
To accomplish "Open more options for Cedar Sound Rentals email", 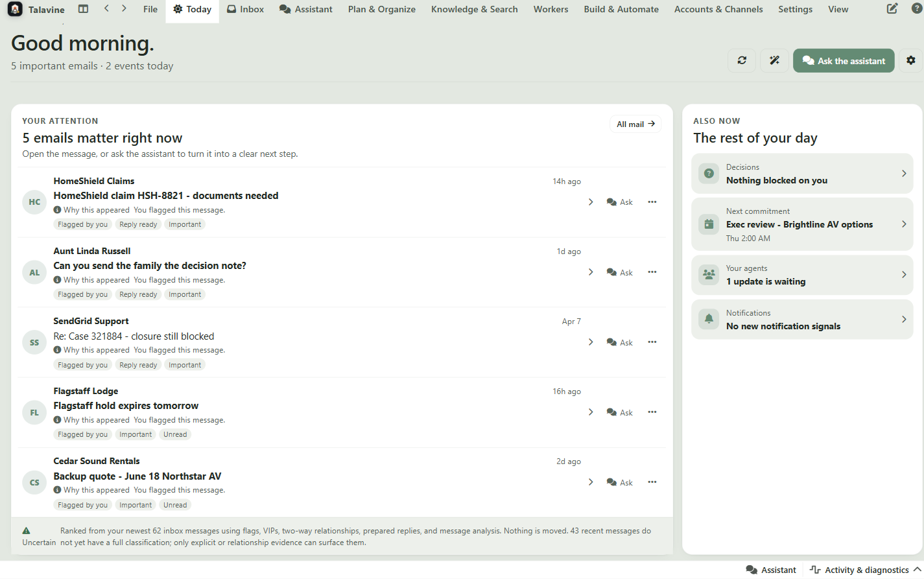I will tap(652, 482).
